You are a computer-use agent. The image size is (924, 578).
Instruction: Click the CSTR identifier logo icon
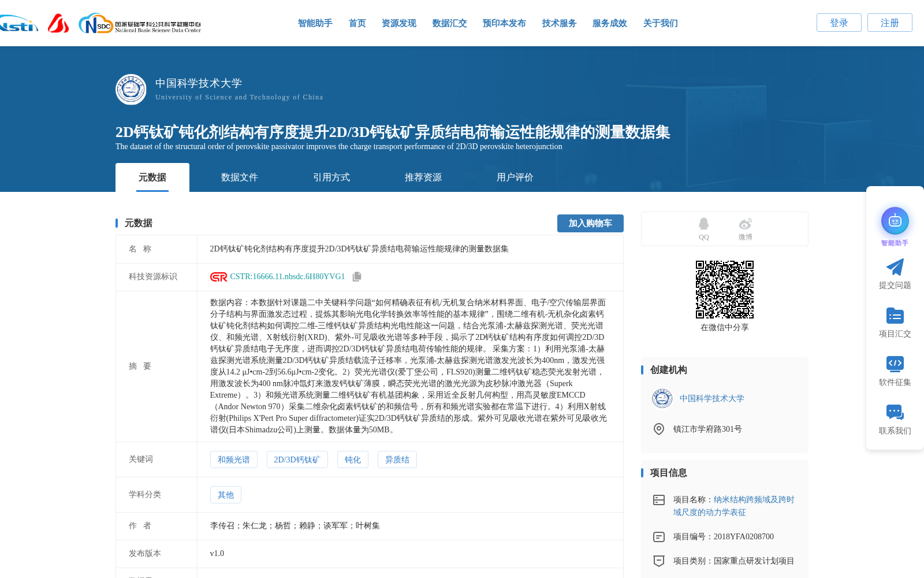pyautogui.click(x=219, y=277)
